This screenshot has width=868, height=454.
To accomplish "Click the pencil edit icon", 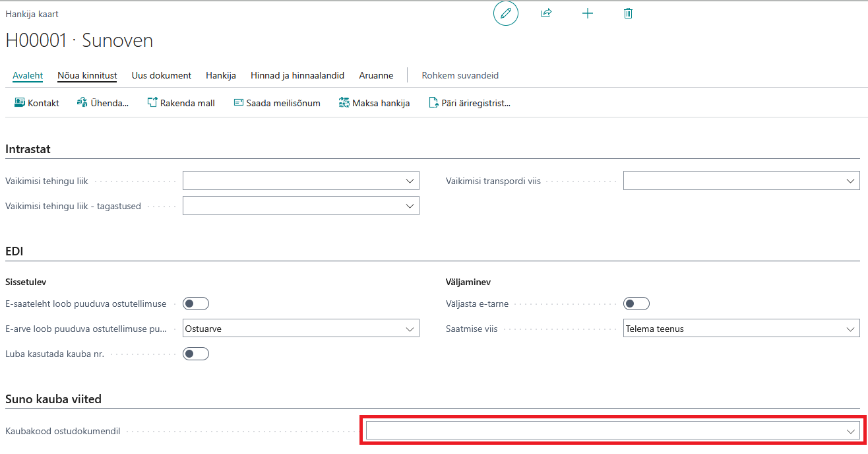I will [506, 13].
